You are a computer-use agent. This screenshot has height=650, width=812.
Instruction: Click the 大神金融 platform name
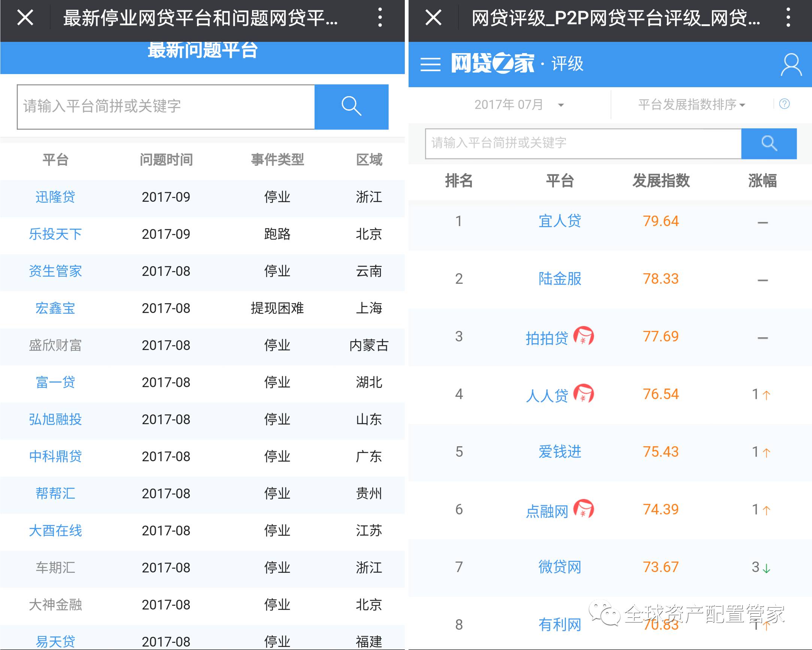coord(55,605)
